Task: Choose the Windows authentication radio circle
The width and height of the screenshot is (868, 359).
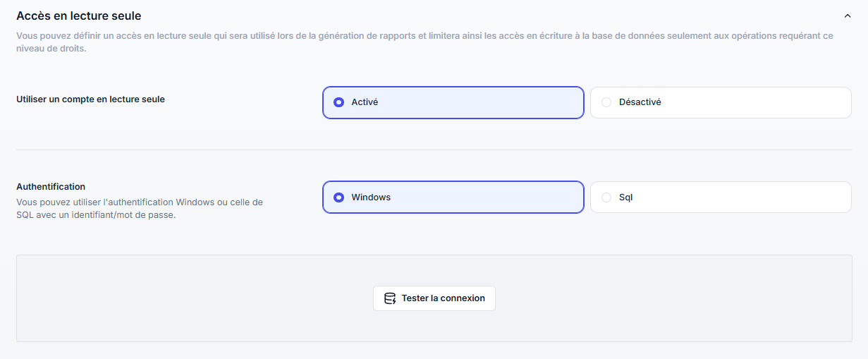Action: pos(338,197)
